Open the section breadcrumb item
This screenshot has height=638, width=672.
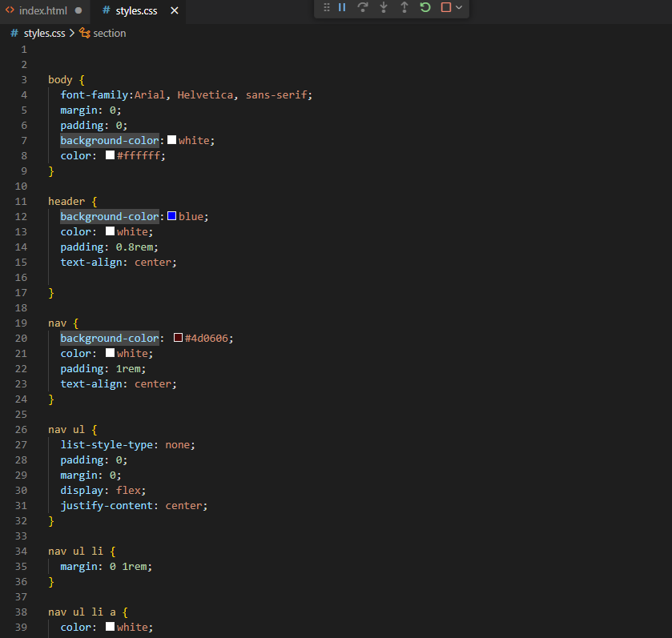(109, 33)
